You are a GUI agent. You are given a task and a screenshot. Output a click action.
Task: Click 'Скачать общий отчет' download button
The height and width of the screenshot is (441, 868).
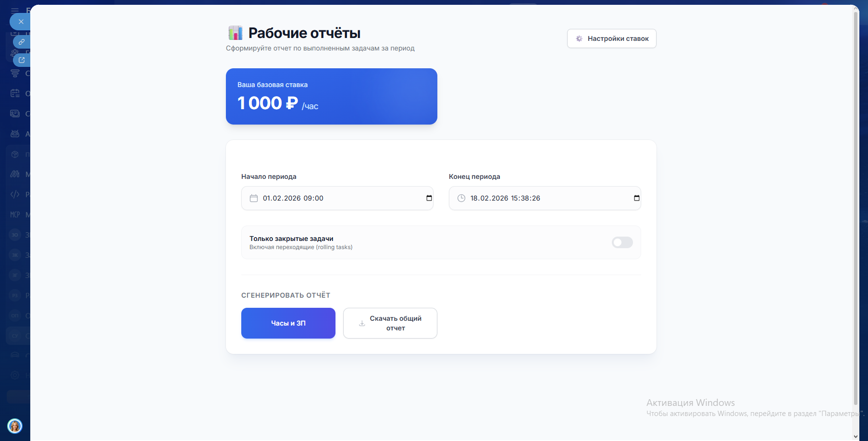(x=390, y=323)
